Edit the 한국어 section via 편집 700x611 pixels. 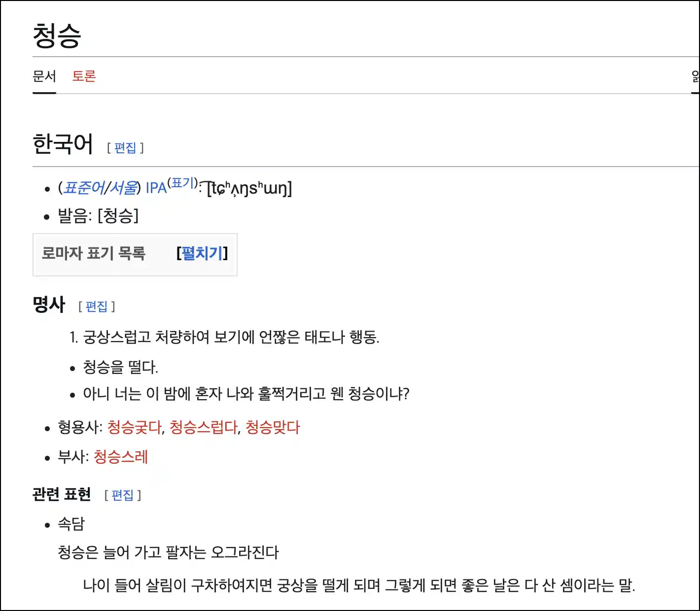point(125,148)
